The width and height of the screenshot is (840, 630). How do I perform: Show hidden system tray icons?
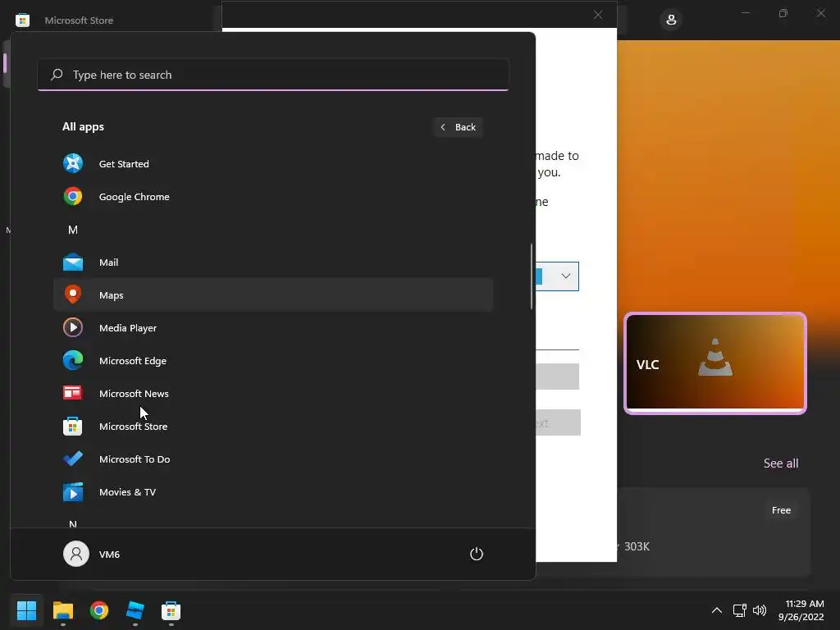pyautogui.click(x=717, y=610)
